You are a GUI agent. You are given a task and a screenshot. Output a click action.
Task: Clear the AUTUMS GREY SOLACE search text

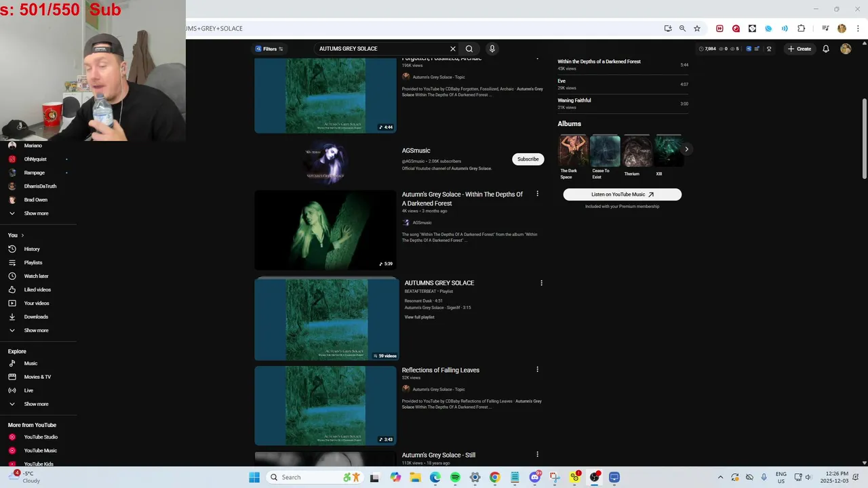(x=453, y=49)
